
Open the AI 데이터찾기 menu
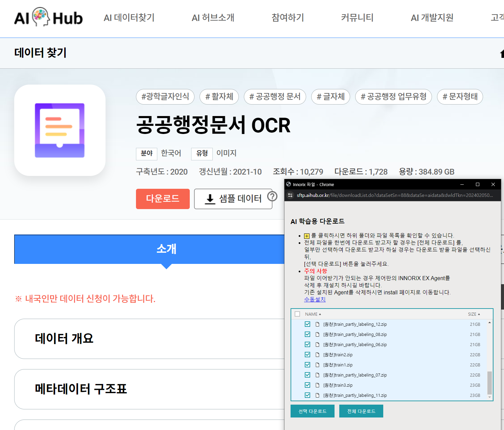129,18
